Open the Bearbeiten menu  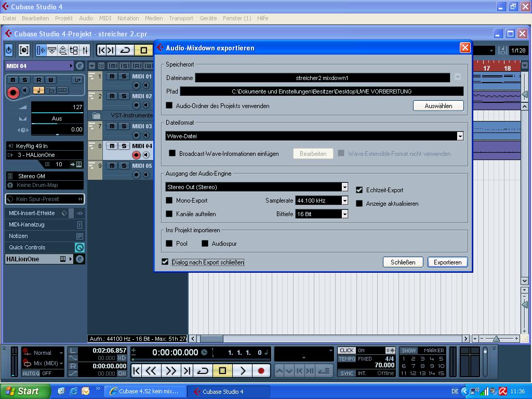(35, 18)
